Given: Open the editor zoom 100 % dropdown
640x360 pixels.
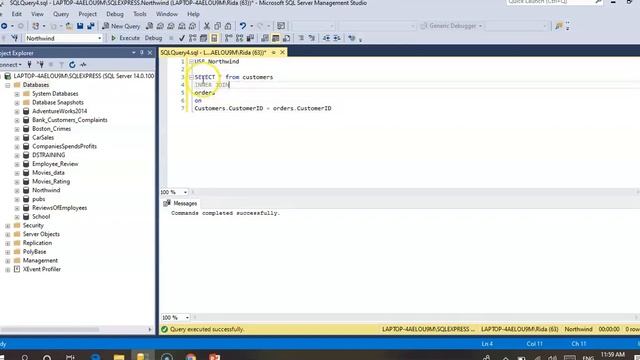Looking at the screenshot, I should pyautogui.click(x=185, y=192).
